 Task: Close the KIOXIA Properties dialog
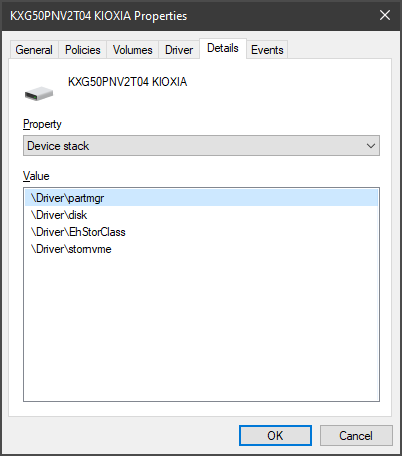coord(385,15)
